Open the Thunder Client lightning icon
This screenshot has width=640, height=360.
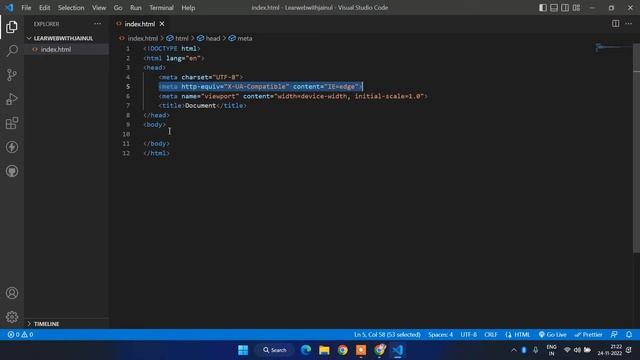click(12, 147)
